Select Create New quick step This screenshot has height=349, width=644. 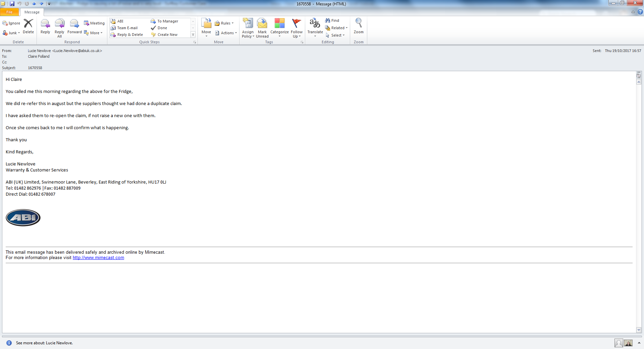[x=165, y=35]
